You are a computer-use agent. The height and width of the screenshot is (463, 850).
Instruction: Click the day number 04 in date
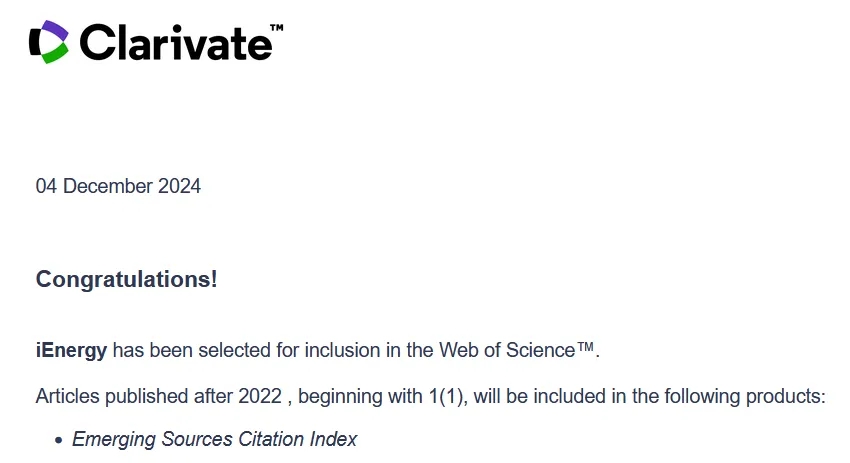(46, 186)
